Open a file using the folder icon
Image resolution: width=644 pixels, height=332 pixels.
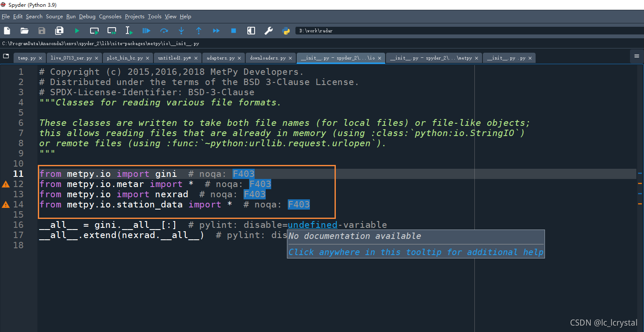(x=24, y=31)
